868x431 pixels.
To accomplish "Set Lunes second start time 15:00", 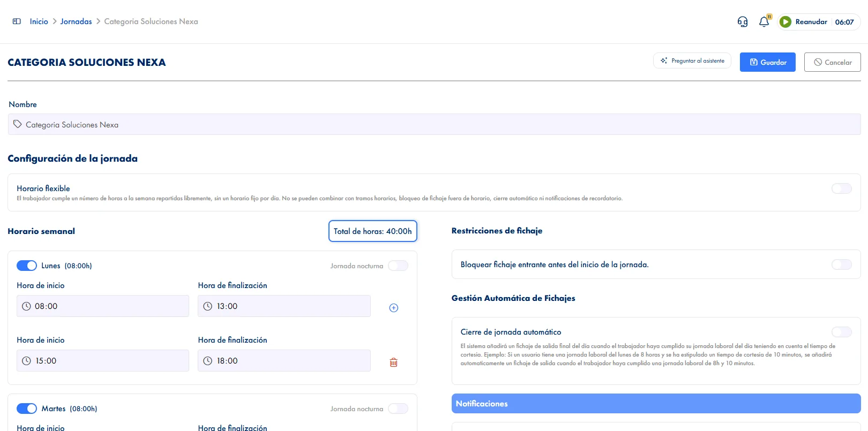I will (103, 361).
